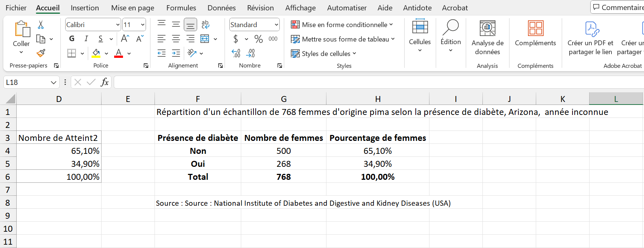644x248 pixels.
Task: Switch to the Formules tab
Action: (x=181, y=8)
